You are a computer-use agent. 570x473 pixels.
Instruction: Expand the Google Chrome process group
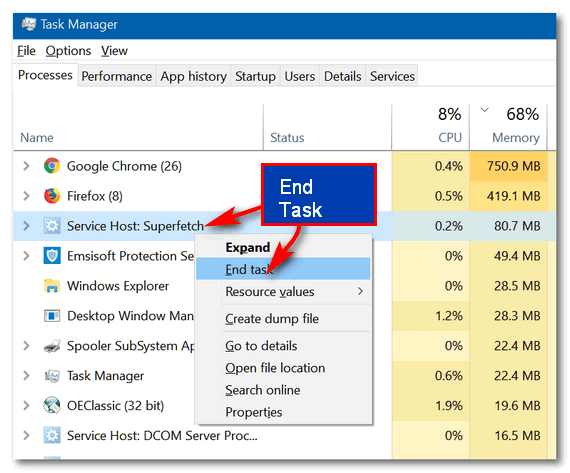[26, 166]
